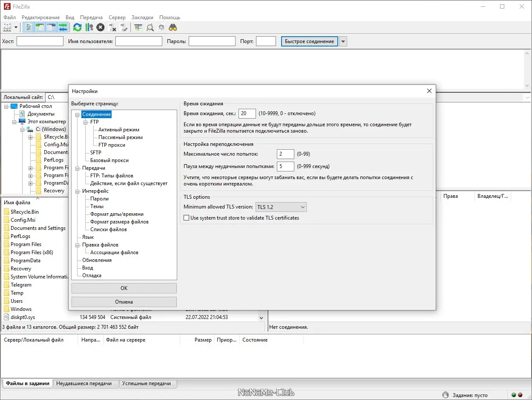Open the quick connect history dropdown arrow
The image size is (532, 400).
[343, 41]
